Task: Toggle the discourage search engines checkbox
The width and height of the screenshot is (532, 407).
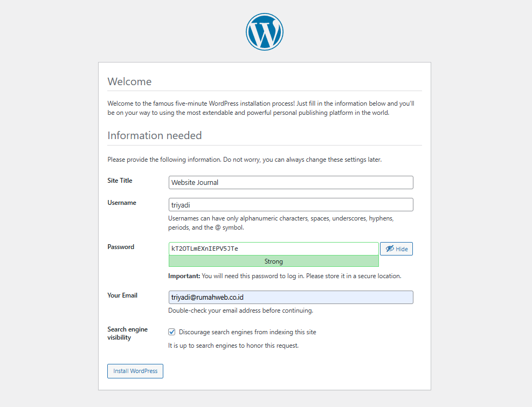Action: pyautogui.click(x=172, y=332)
